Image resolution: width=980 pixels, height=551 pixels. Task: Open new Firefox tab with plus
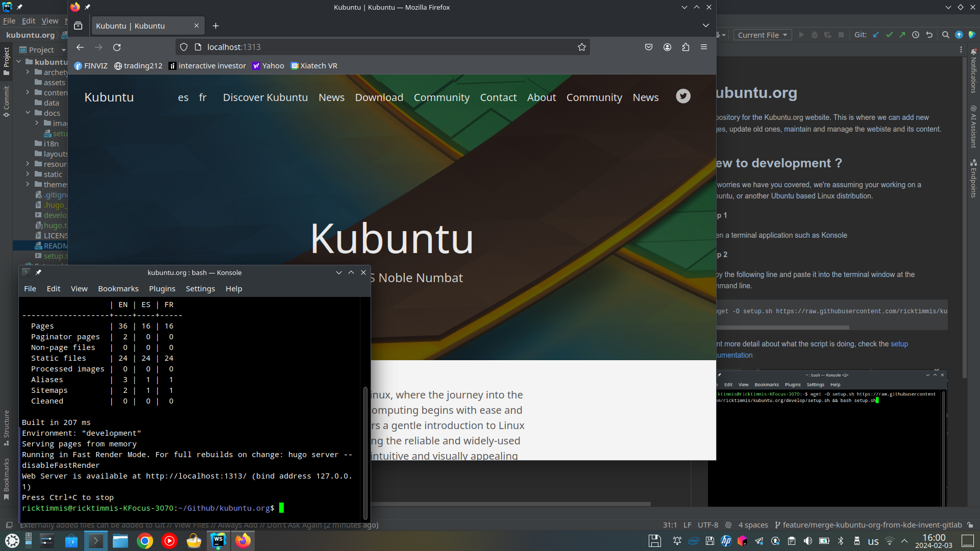tap(216, 26)
